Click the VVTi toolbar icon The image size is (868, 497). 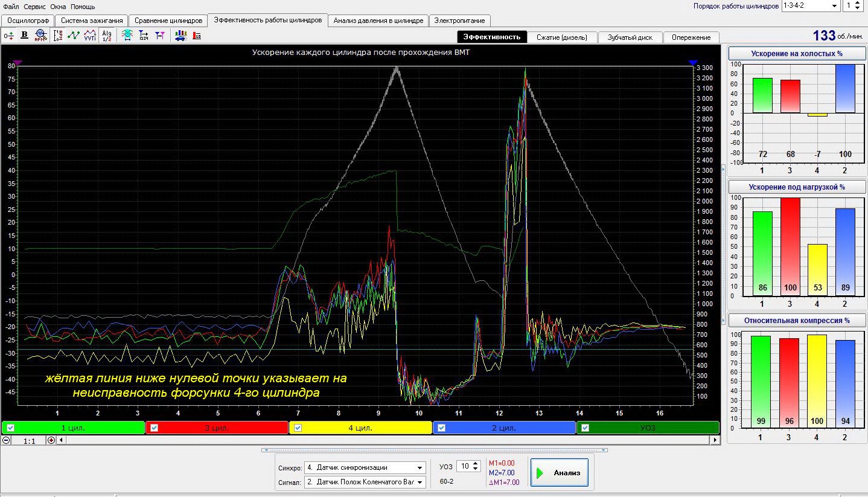tap(90, 36)
